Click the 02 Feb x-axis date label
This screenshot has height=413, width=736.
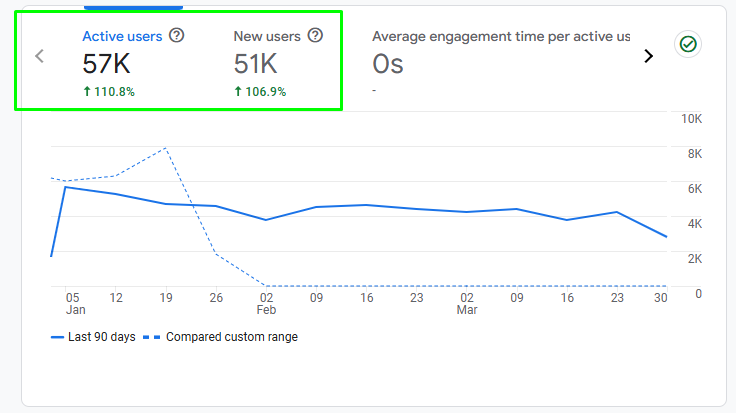tap(267, 303)
